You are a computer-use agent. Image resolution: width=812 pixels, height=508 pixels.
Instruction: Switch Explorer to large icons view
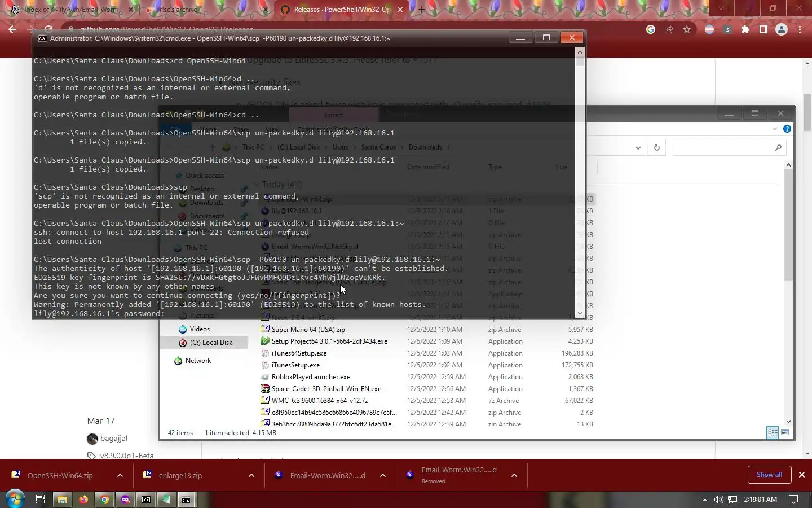pyautogui.click(x=785, y=432)
